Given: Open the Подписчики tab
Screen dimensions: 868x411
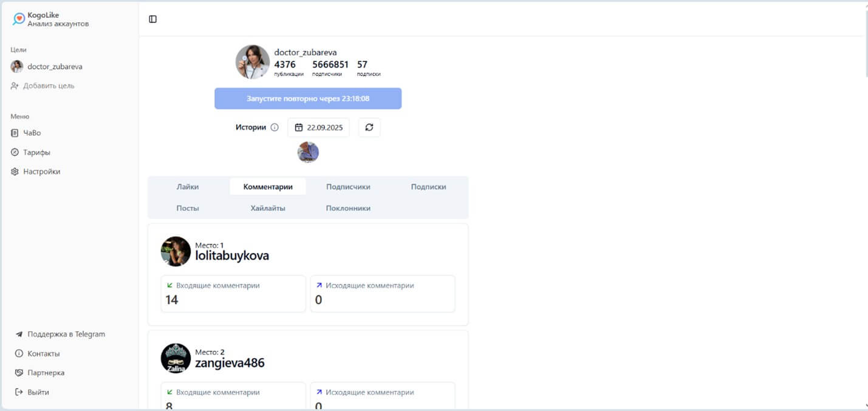Looking at the screenshot, I should point(348,187).
